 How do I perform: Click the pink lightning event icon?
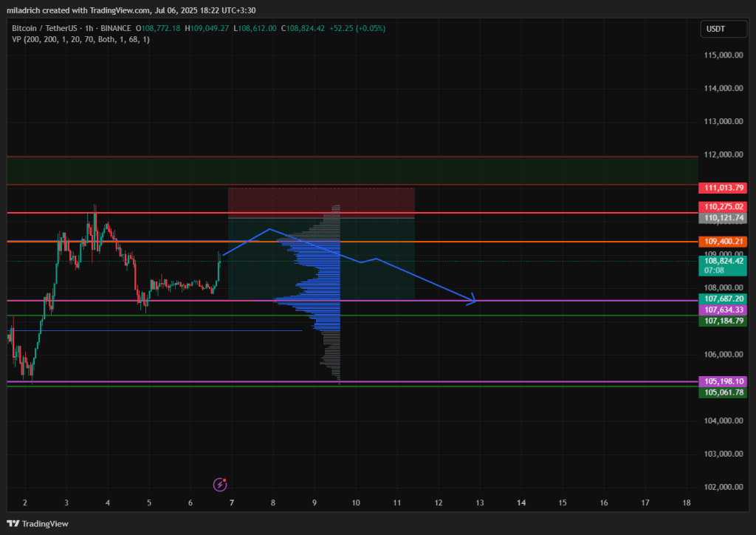tap(220, 485)
